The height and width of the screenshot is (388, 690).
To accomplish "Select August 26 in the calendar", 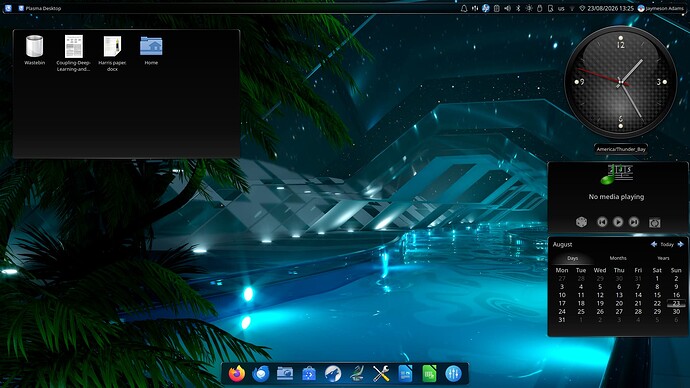I will [x=600, y=311].
